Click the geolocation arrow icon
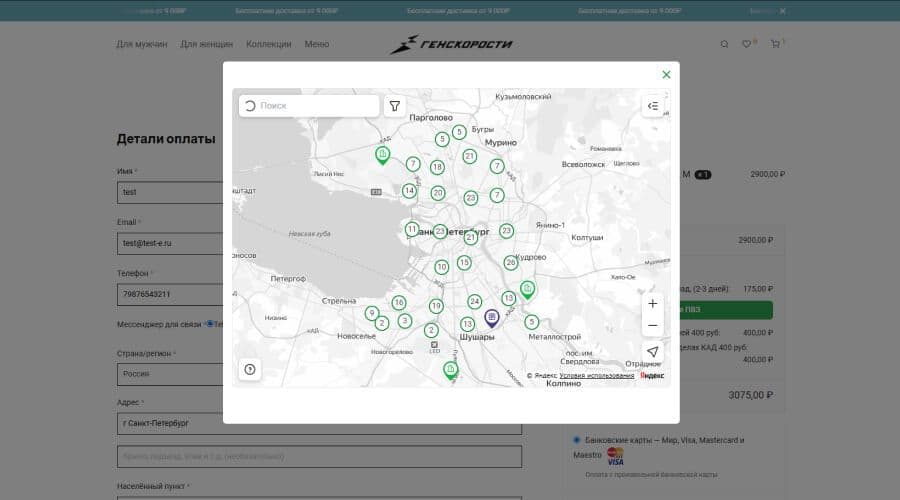Screen dimensions: 900x500 (653, 352)
